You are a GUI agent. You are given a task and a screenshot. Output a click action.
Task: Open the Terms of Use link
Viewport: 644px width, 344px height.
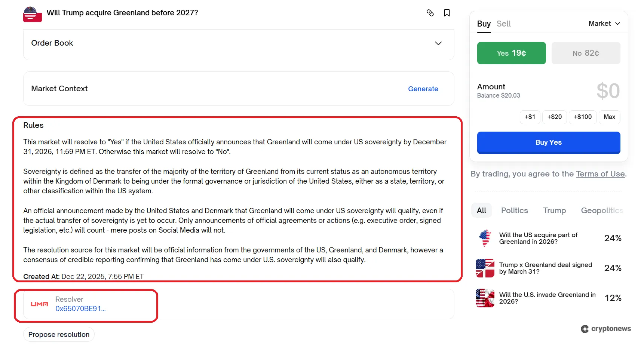600,174
